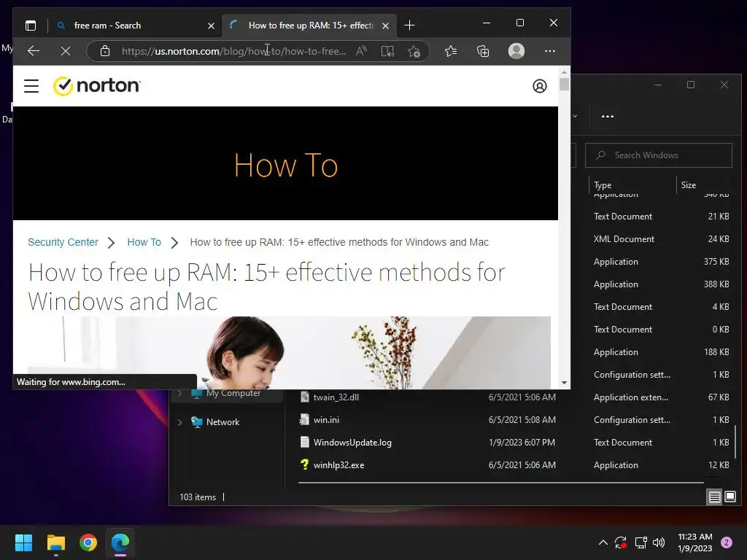Open the Windows Start menu

pyautogui.click(x=23, y=542)
